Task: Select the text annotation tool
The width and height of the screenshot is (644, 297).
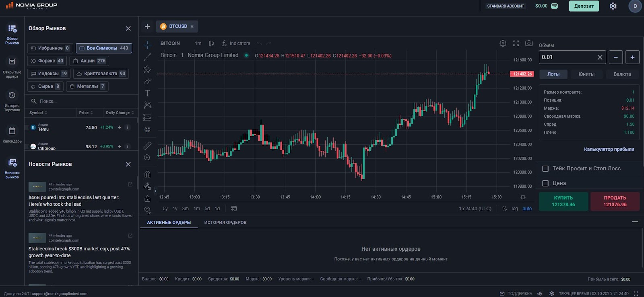Action: pyautogui.click(x=147, y=93)
